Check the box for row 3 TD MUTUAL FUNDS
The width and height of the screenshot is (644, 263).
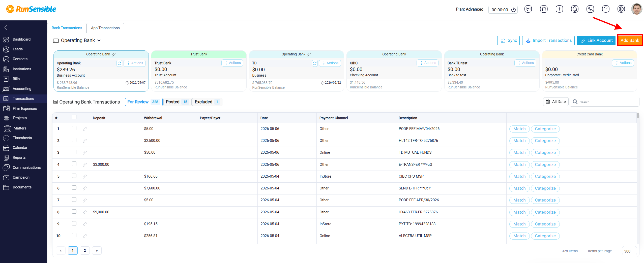tap(74, 152)
